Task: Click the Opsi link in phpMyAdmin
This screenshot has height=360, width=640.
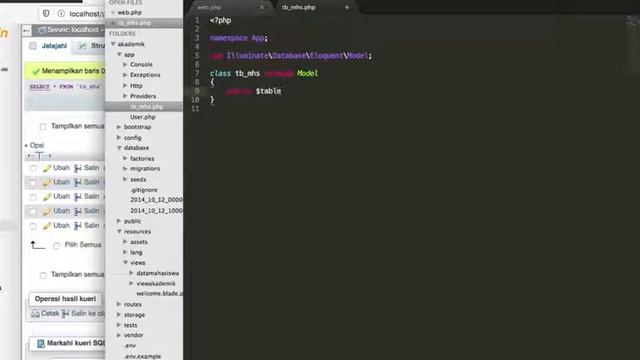Action: tap(36, 145)
